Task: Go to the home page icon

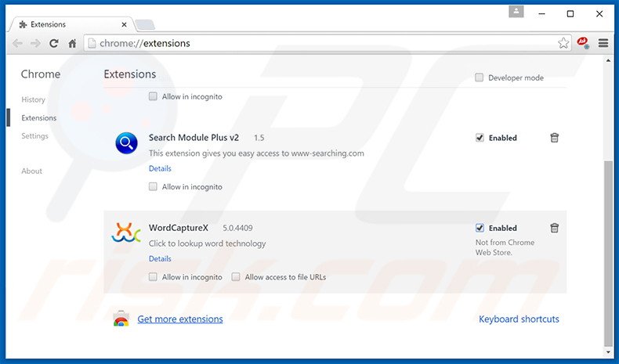Action: [x=72, y=44]
